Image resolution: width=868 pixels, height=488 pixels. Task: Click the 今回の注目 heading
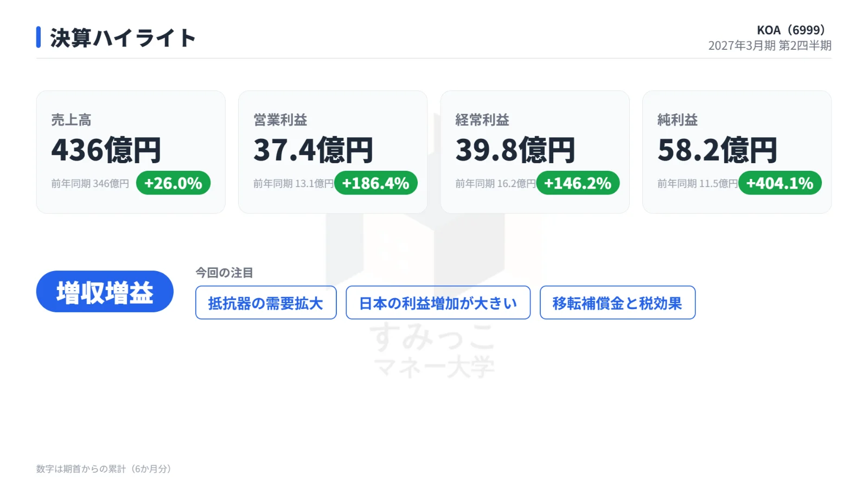pyautogui.click(x=224, y=273)
